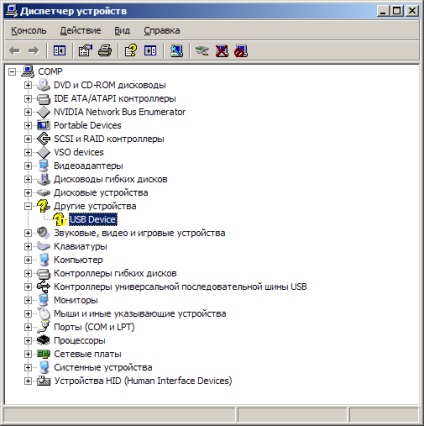424x426 pixels.
Task: Click the Help question-mark toolbar icon
Action: [x=130, y=51]
